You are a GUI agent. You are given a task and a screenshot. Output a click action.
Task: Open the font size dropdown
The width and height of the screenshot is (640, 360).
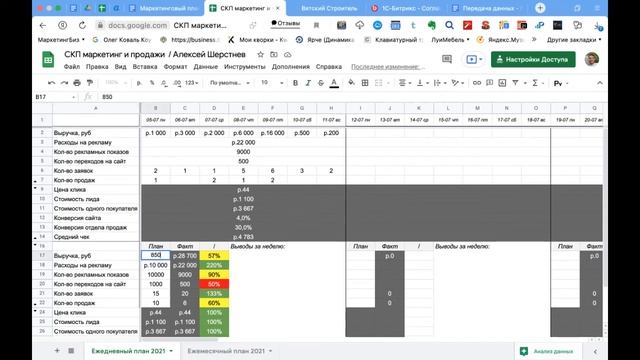click(x=271, y=83)
